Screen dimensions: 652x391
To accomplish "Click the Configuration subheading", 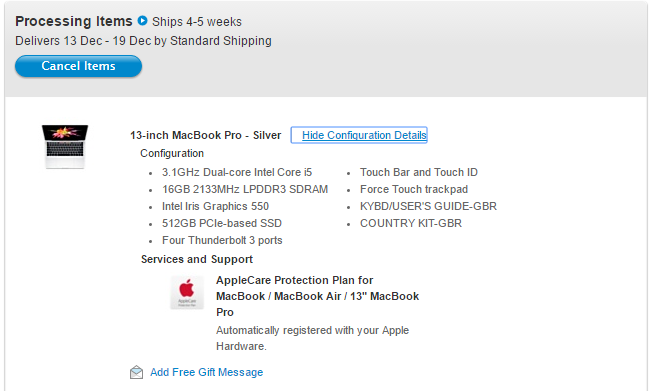I will (x=172, y=153).
